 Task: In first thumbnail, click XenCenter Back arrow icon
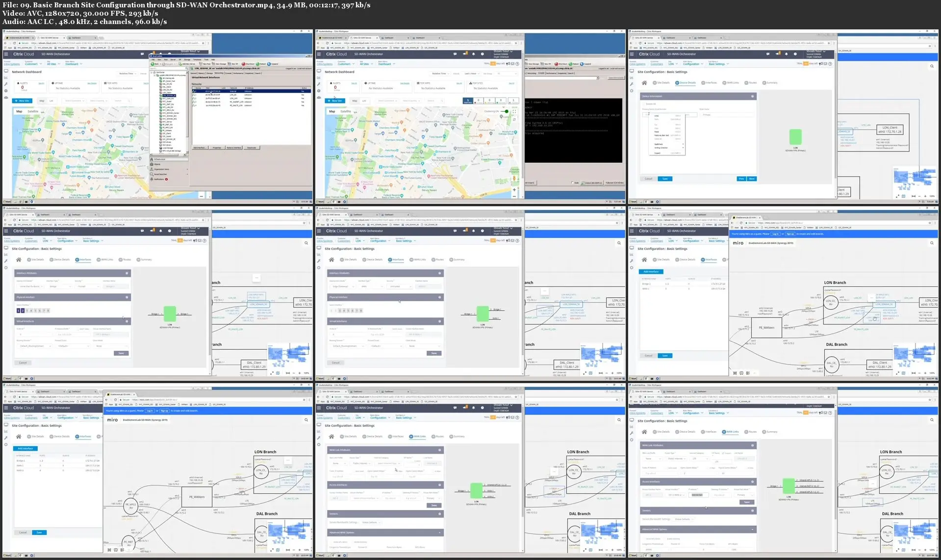tap(153, 64)
